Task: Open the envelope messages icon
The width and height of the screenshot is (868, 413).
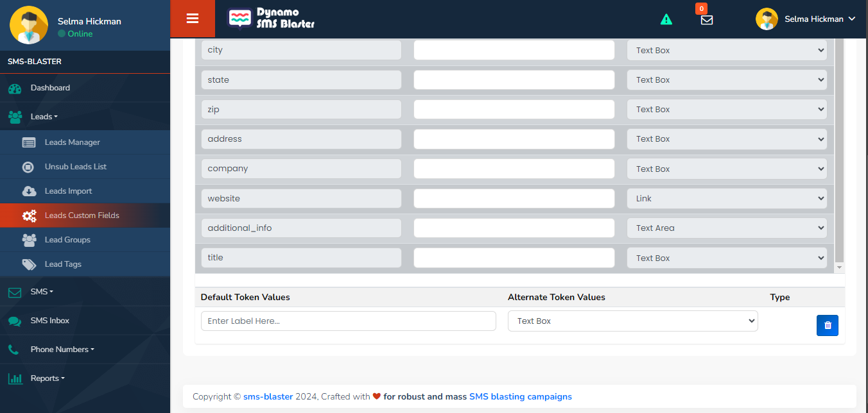Action: (x=707, y=20)
